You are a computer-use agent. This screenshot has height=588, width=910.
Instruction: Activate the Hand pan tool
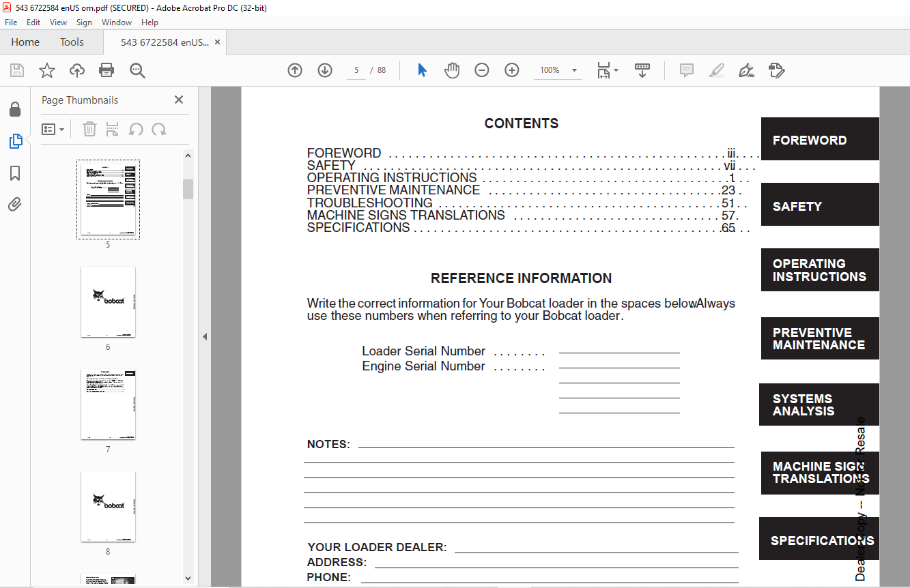(452, 70)
